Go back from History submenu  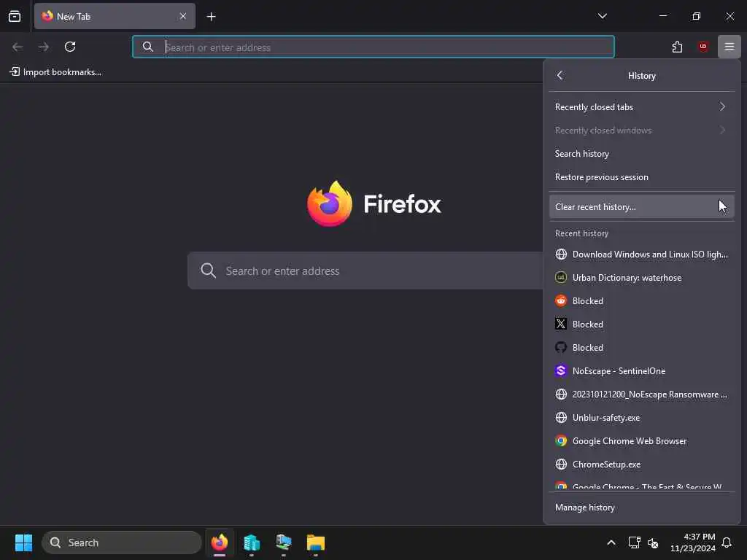560,75
